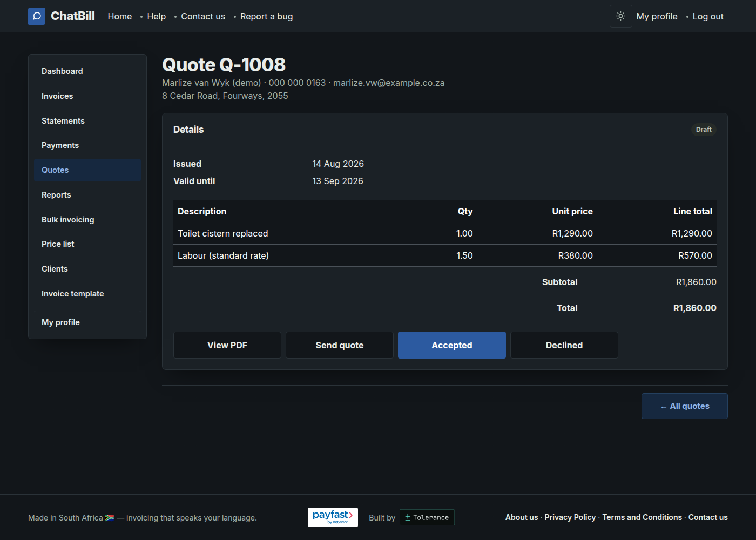Open Dashboard in the sidebar

[87, 71]
